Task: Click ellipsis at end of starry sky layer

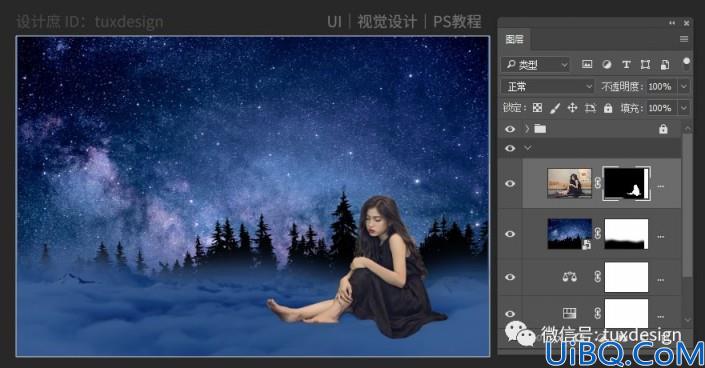Action: [660, 236]
